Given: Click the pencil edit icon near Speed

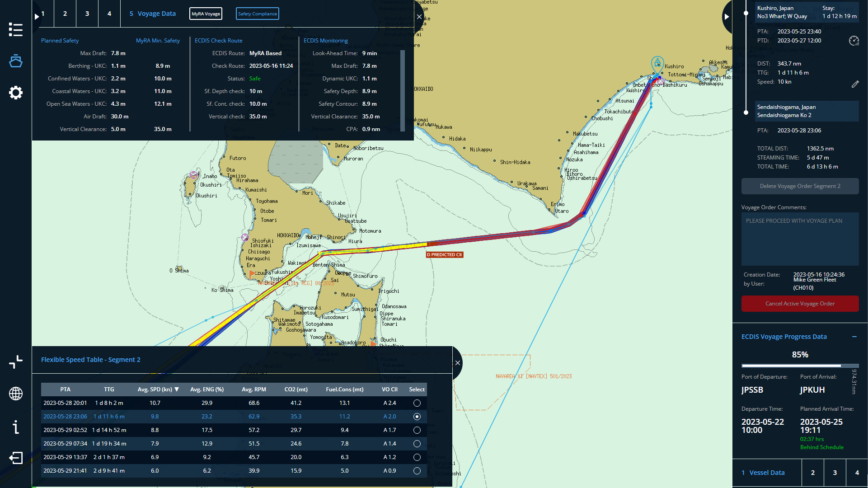Looking at the screenshot, I should (x=855, y=84).
